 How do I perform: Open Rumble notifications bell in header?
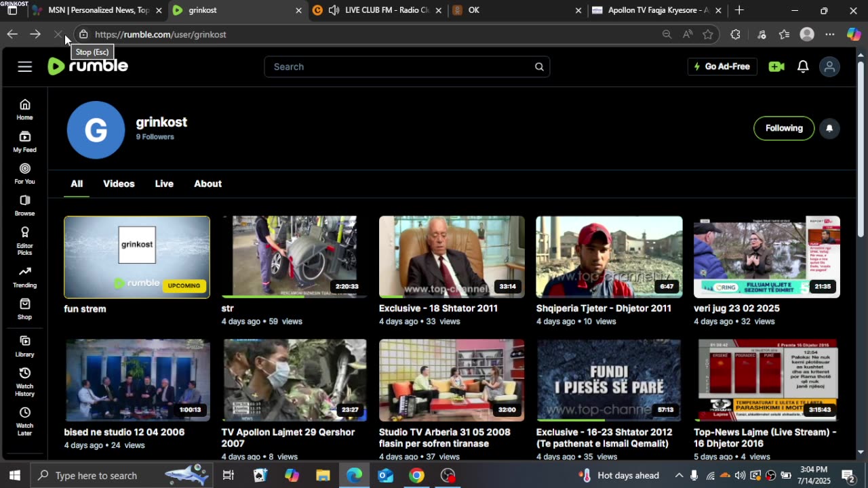click(803, 66)
